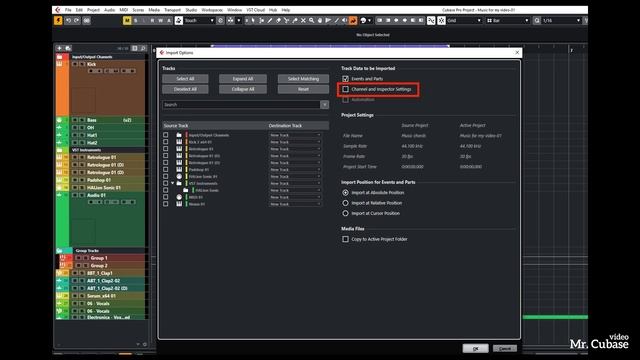Open the MIDI menu
Viewport: 640px width, 360px height.
pyautogui.click(x=124, y=10)
